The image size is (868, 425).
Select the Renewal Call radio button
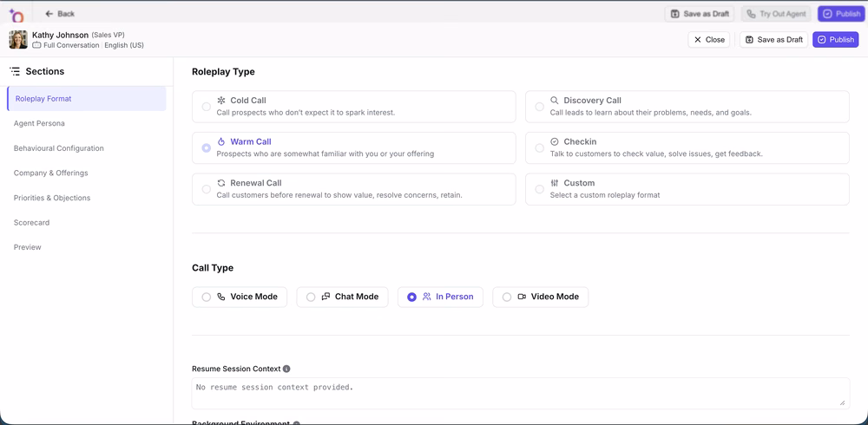pos(206,189)
